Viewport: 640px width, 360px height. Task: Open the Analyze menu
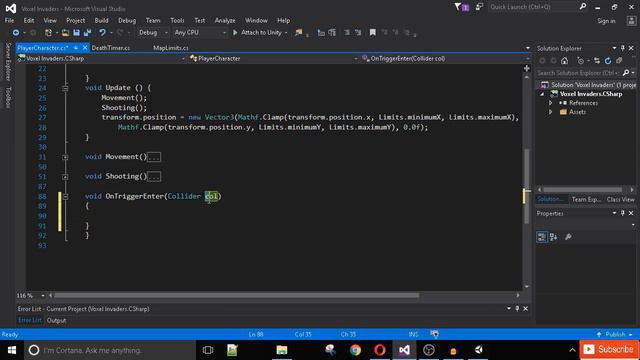point(225,20)
